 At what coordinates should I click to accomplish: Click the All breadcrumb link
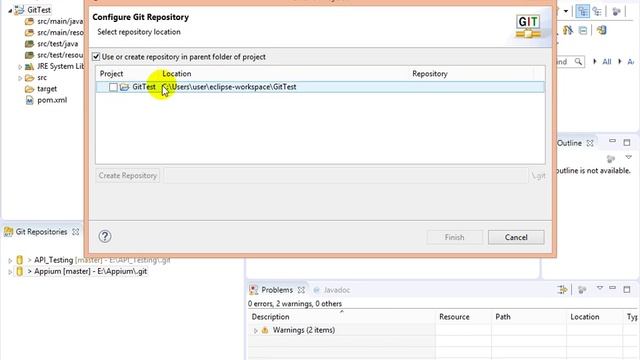point(607,62)
